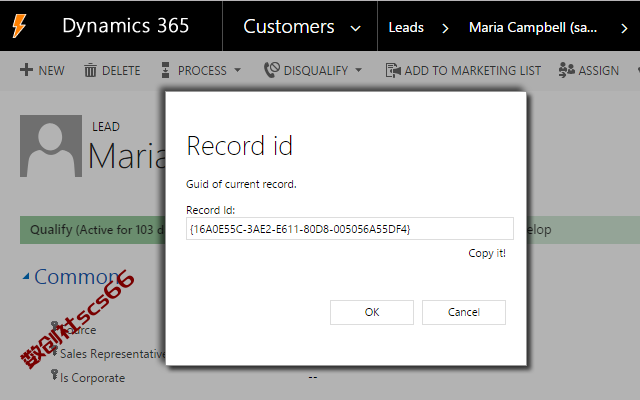
Task: Open the PROCESS dropdown arrow
Action: (x=238, y=70)
